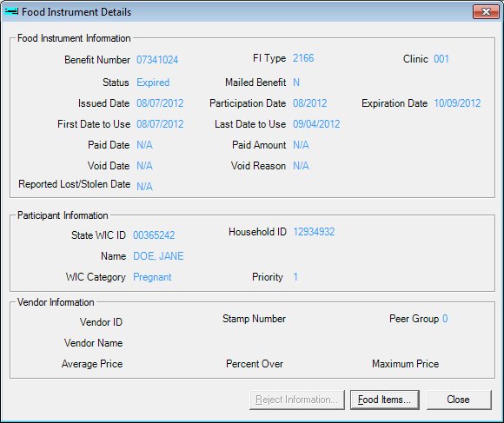Click the Peer Group value 0
The height and width of the screenshot is (423, 504).
pyautogui.click(x=445, y=319)
